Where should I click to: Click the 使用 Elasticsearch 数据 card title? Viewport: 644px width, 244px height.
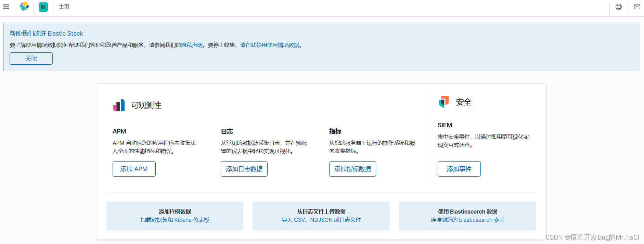[x=467, y=211]
